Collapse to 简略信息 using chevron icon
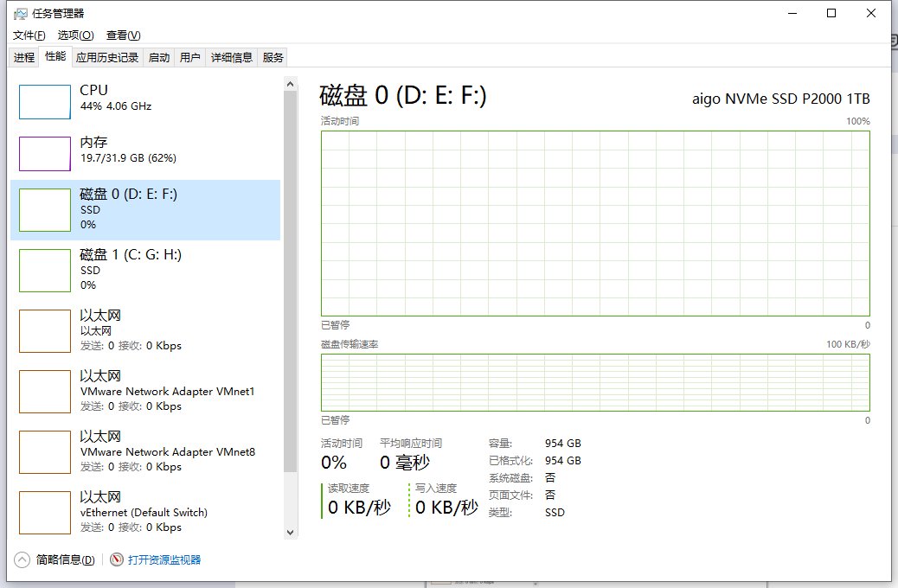Image resolution: width=898 pixels, height=588 pixels. click(x=22, y=559)
